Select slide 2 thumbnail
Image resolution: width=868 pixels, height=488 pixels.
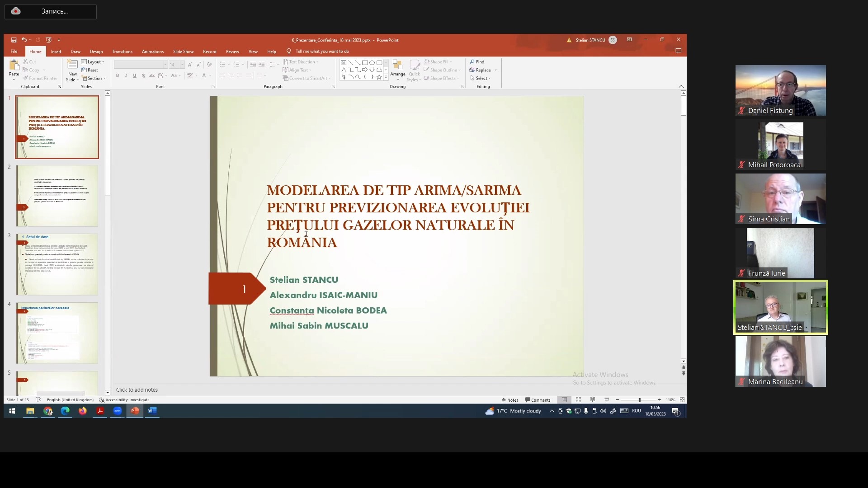tap(57, 196)
